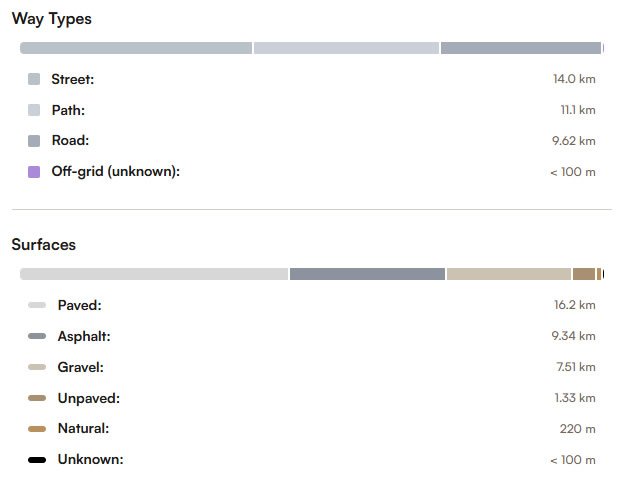Screen dimensions: 620x483
Task: Select the Road segment in Way Types bar
Action: coord(520,48)
